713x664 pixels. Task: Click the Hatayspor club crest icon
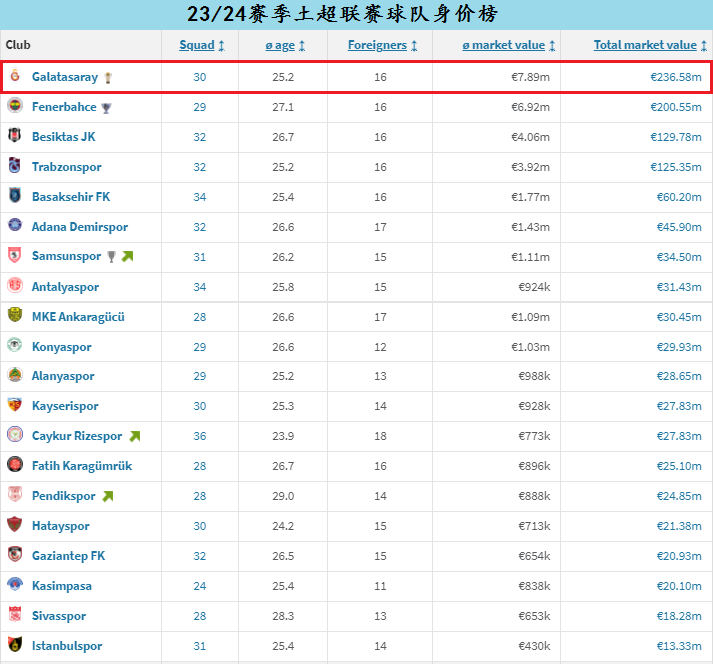point(15,524)
